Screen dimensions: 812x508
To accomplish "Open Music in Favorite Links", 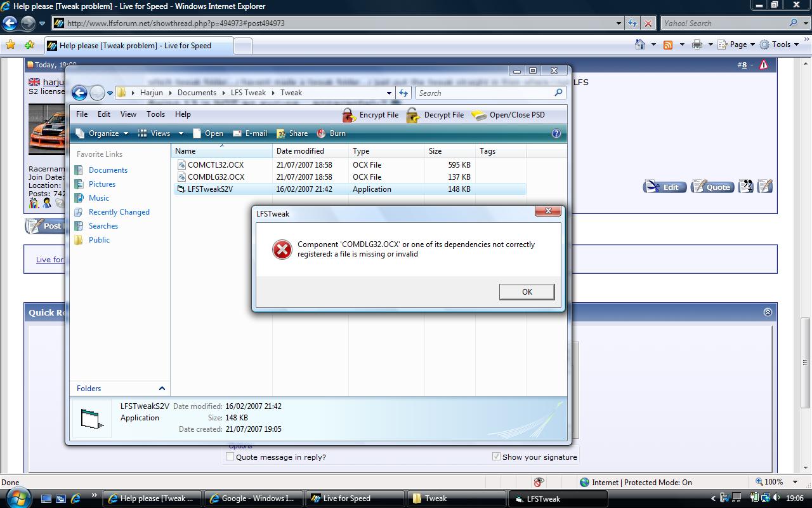I will pos(98,198).
